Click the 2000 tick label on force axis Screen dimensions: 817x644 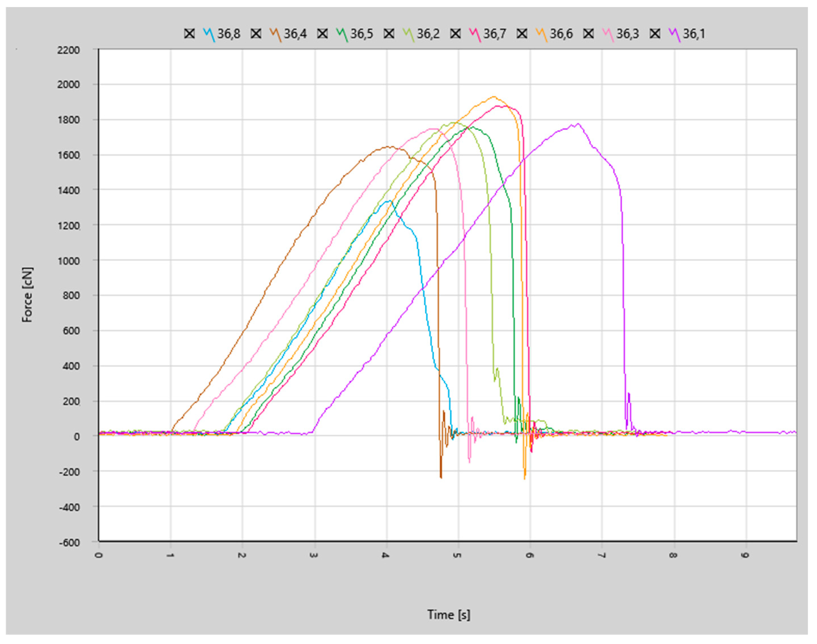pos(68,84)
